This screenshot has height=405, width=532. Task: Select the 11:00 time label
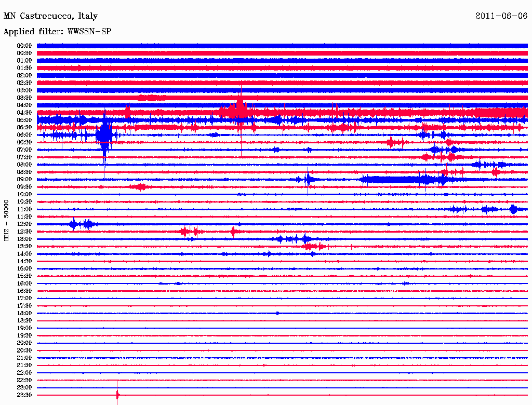24,209
